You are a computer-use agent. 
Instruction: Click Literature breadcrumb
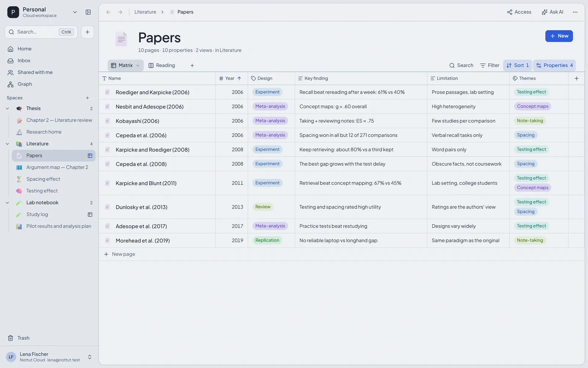tap(145, 12)
